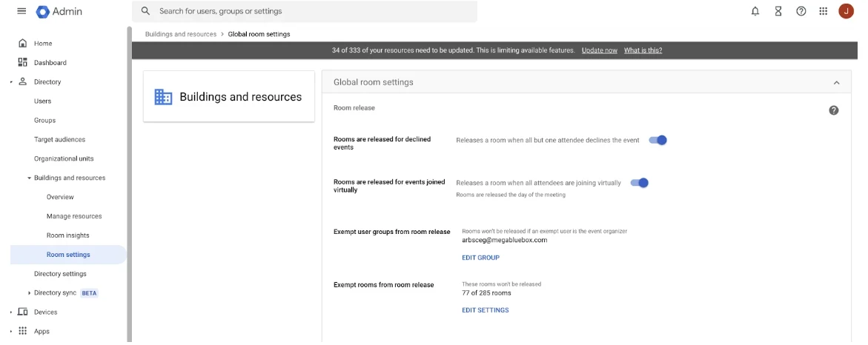868x345 pixels.
Task: Open the J account avatar
Action: [846, 11]
